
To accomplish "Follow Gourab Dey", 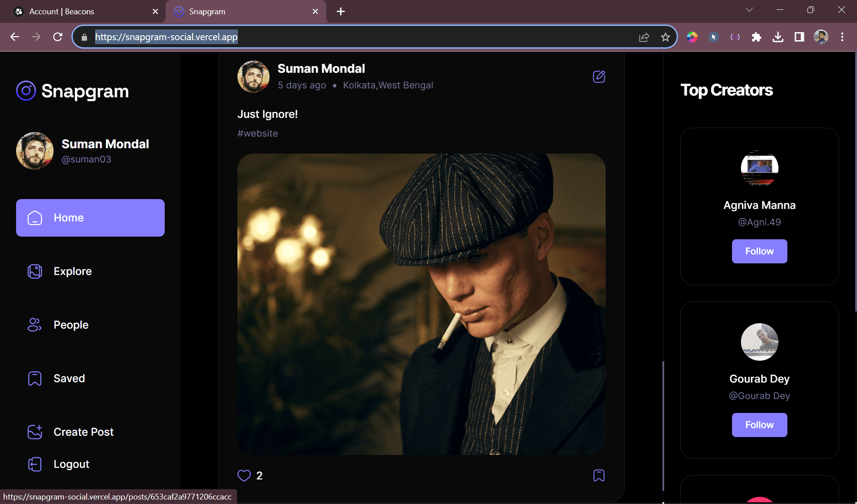I will [x=759, y=425].
